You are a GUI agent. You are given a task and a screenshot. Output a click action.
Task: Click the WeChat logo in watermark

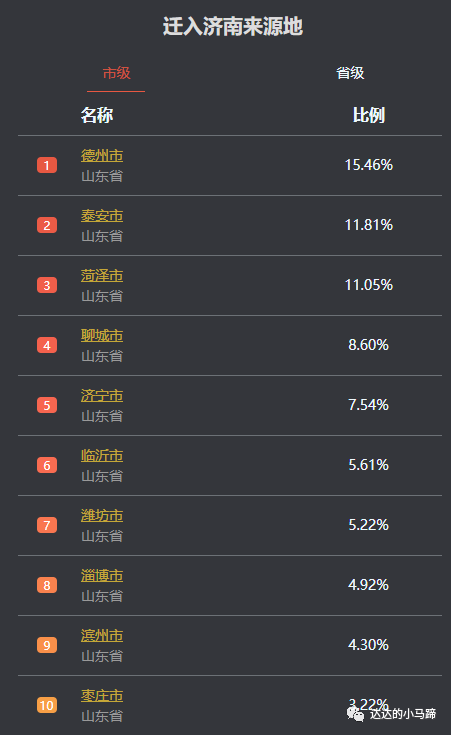coord(355,714)
